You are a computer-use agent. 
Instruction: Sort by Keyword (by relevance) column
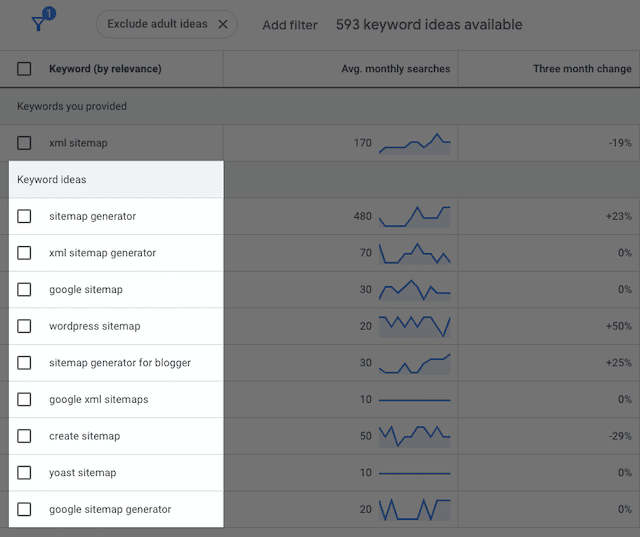pos(105,69)
